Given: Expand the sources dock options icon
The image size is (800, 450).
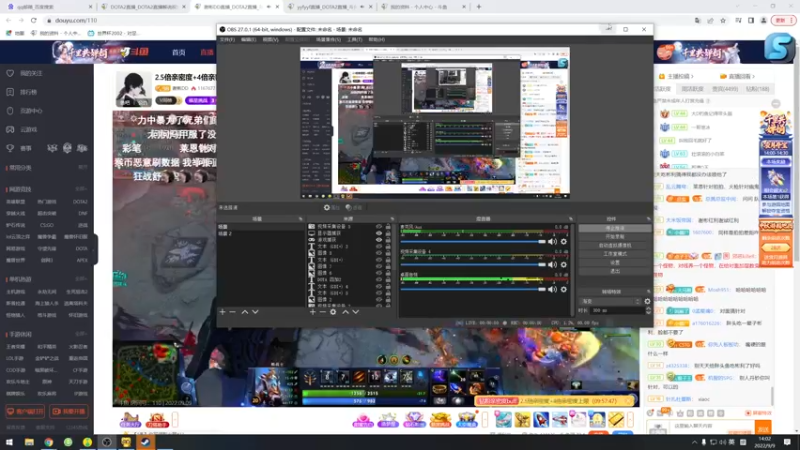Looking at the screenshot, I should pyautogui.click(x=392, y=219).
